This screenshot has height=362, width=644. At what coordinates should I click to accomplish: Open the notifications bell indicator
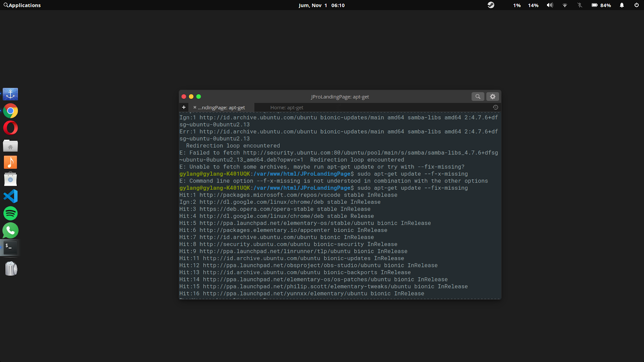(x=622, y=5)
